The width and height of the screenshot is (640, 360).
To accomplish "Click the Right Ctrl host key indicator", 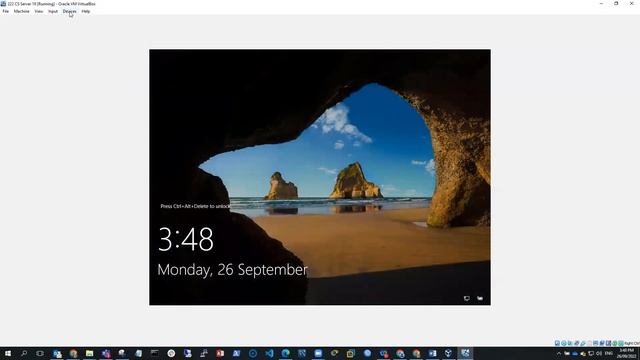I will point(632,343).
